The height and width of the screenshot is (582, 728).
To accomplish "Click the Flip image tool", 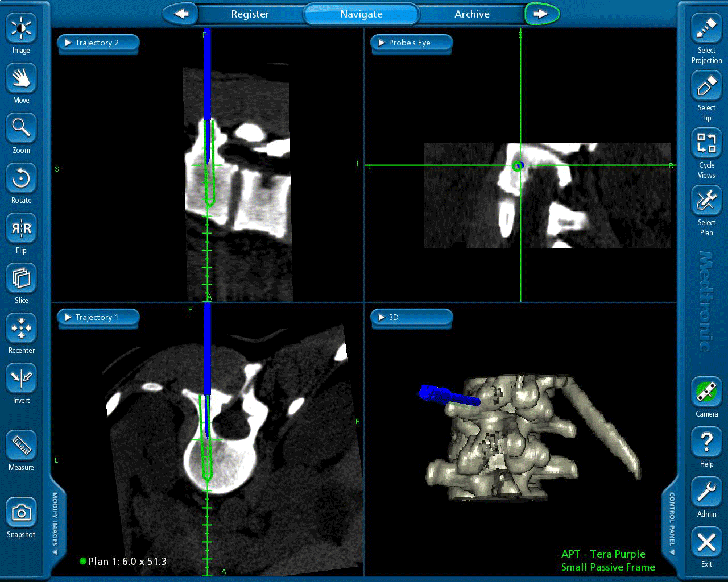I will pos(21,228).
